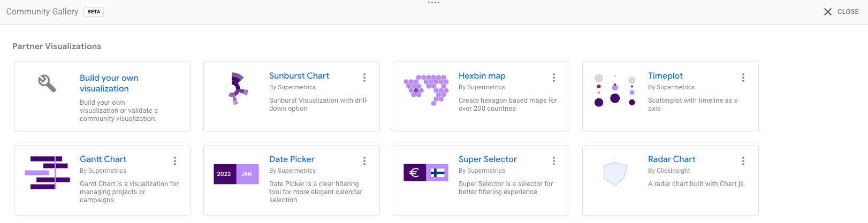This screenshot has height=223, width=868.
Task: Expand the Radar Chart options menu
Action: (x=743, y=161)
